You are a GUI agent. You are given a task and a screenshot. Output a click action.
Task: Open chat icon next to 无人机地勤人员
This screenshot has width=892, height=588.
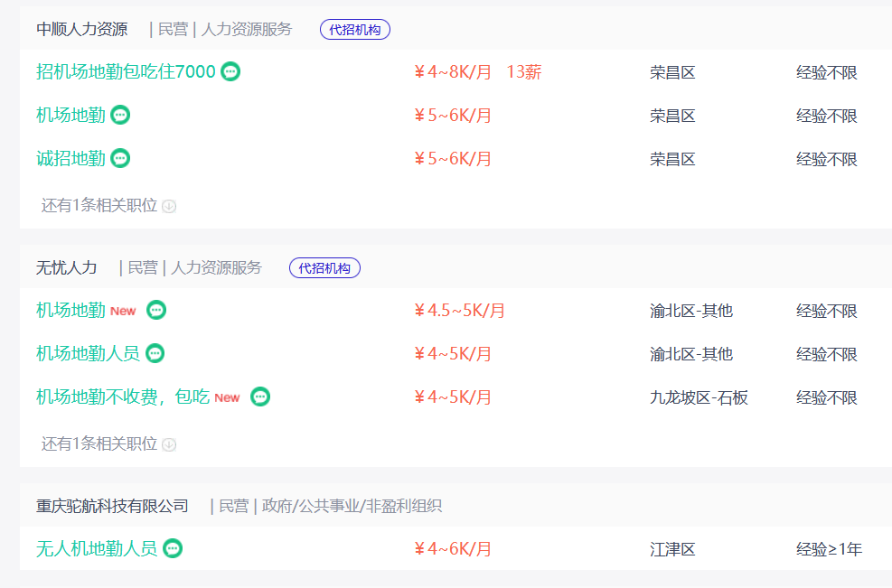click(x=173, y=548)
